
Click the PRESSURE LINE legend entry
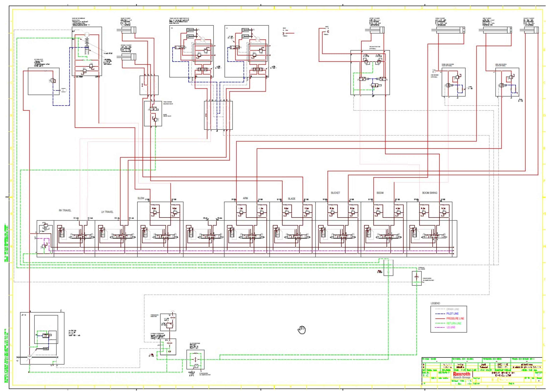[x=455, y=318]
